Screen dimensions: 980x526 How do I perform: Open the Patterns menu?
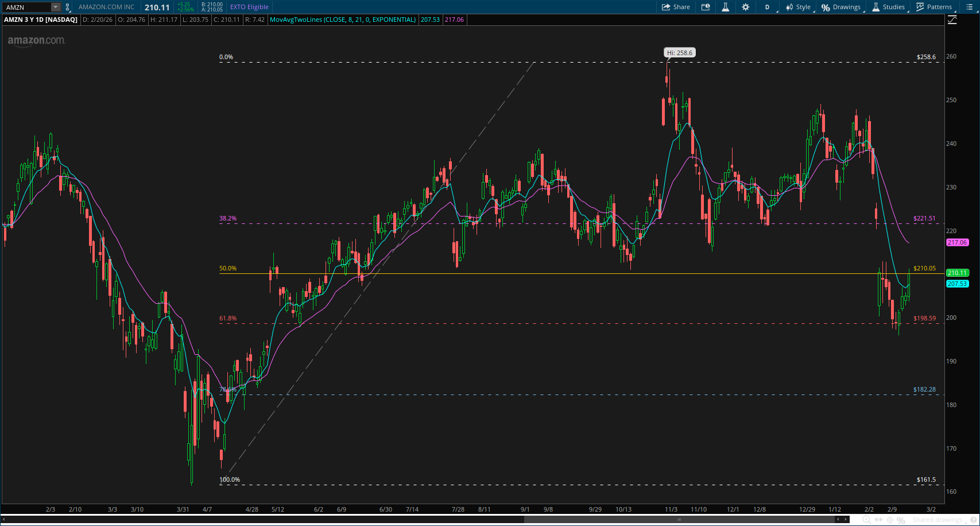click(934, 7)
